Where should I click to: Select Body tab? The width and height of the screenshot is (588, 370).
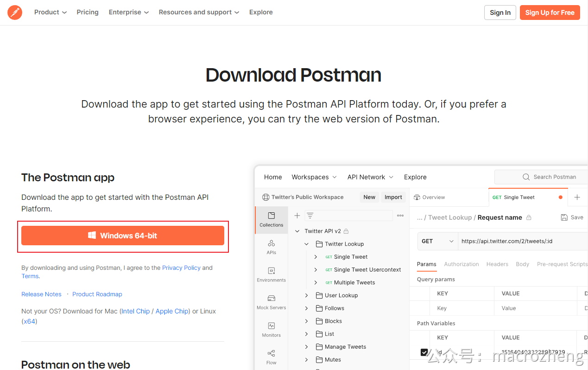522,264
